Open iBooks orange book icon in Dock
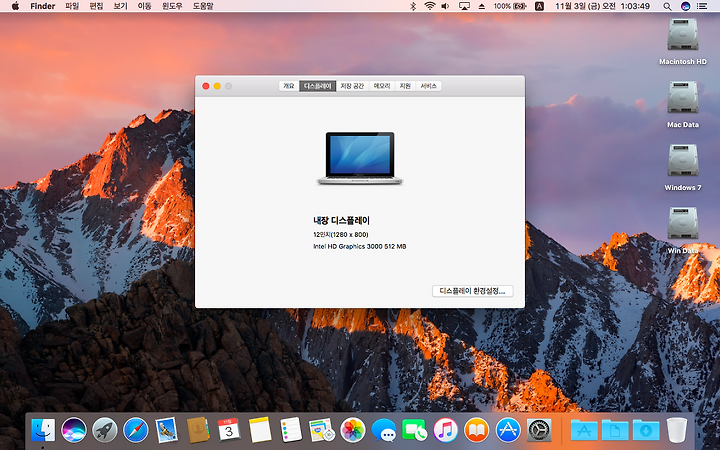The image size is (720, 450). point(477,430)
